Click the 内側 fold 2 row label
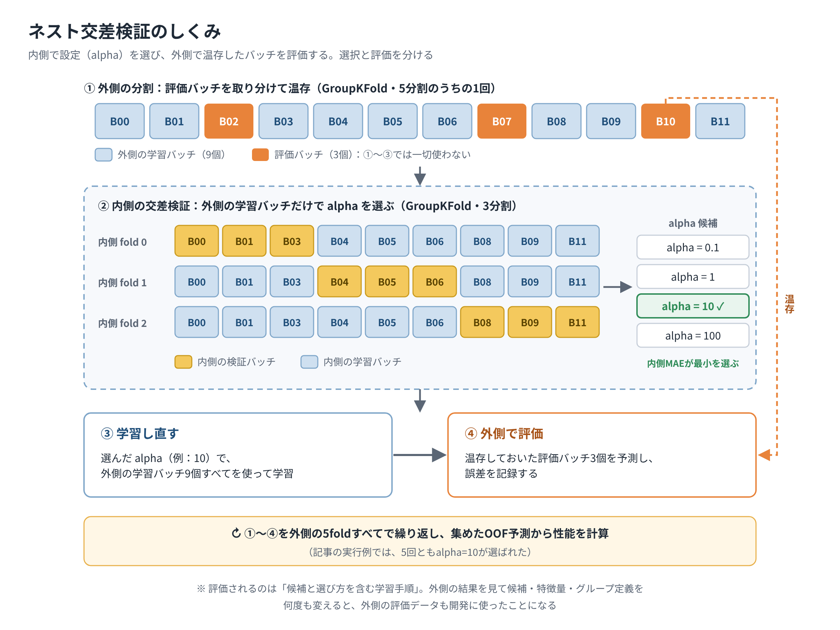 point(122,323)
